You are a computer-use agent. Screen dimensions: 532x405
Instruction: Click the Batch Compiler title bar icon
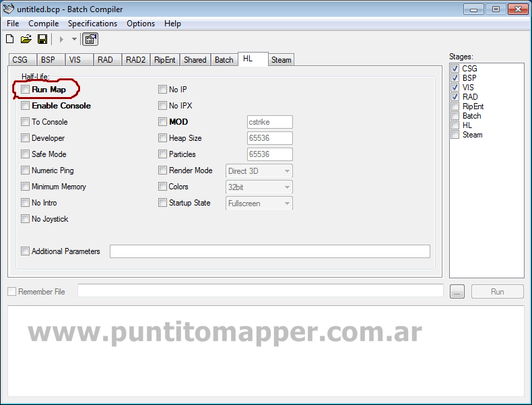9,9
